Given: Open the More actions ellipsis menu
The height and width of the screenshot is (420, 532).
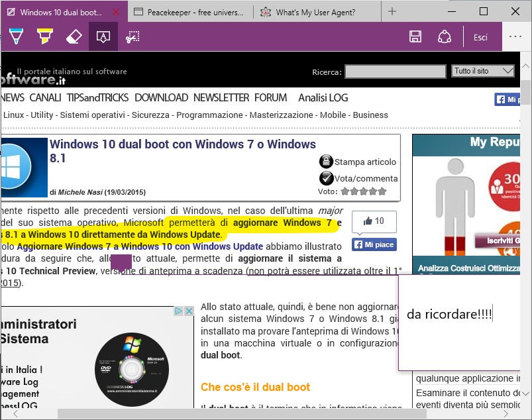Looking at the screenshot, I should coord(515,36).
